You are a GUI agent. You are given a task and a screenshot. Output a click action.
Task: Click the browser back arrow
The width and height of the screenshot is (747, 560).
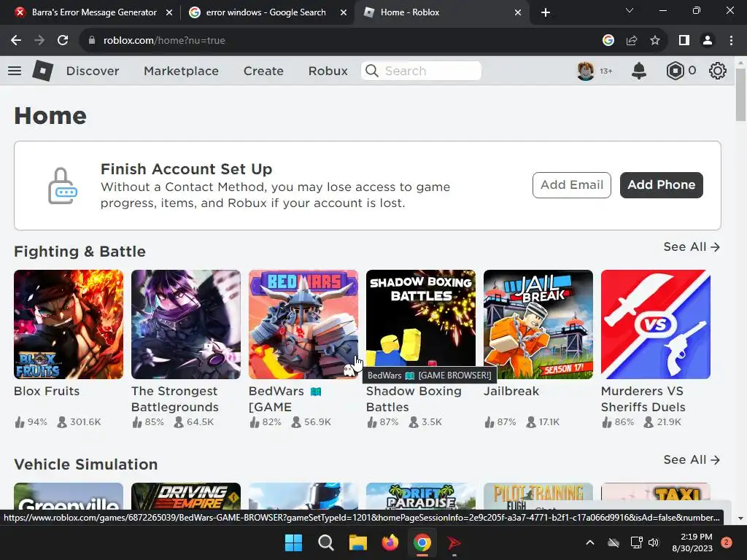click(x=16, y=41)
